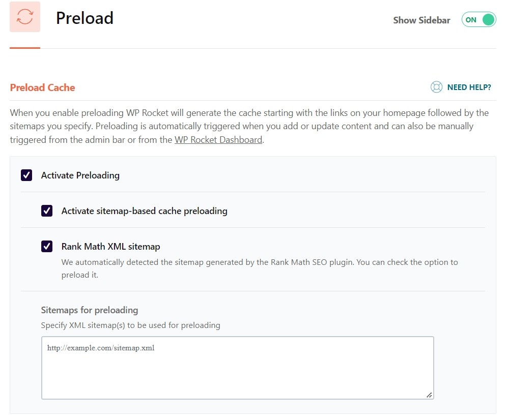Click the Sitemaps for preloading field label
The image size is (506, 420).
(90, 310)
